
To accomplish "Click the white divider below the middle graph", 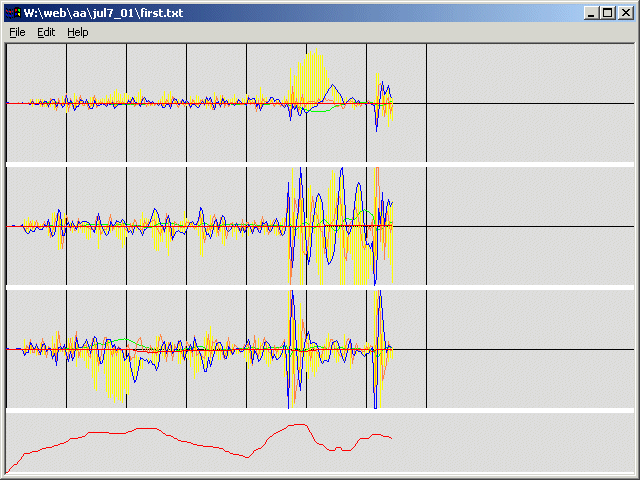I will [x=320, y=287].
